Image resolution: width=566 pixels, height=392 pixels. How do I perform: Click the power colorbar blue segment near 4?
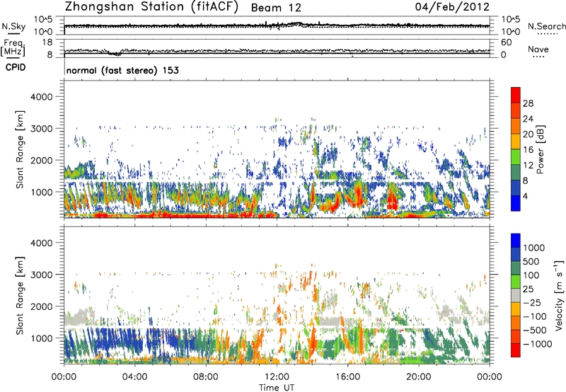point(516,204)
